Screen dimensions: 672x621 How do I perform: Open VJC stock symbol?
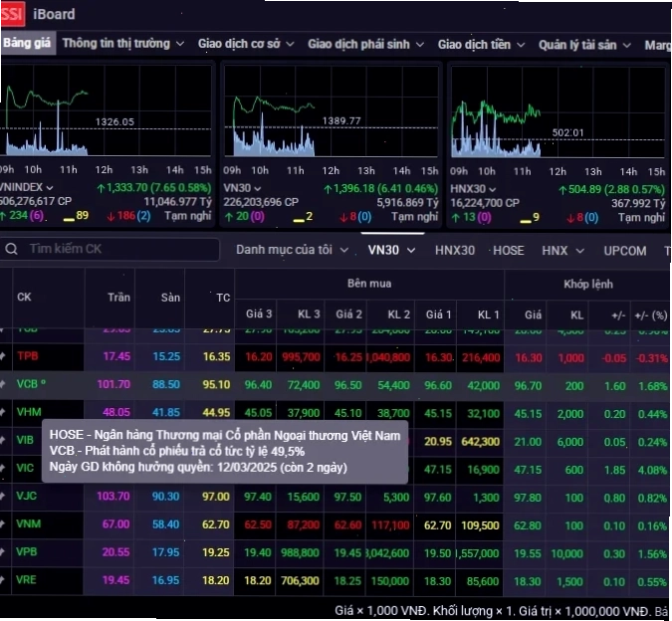(27, 496)
